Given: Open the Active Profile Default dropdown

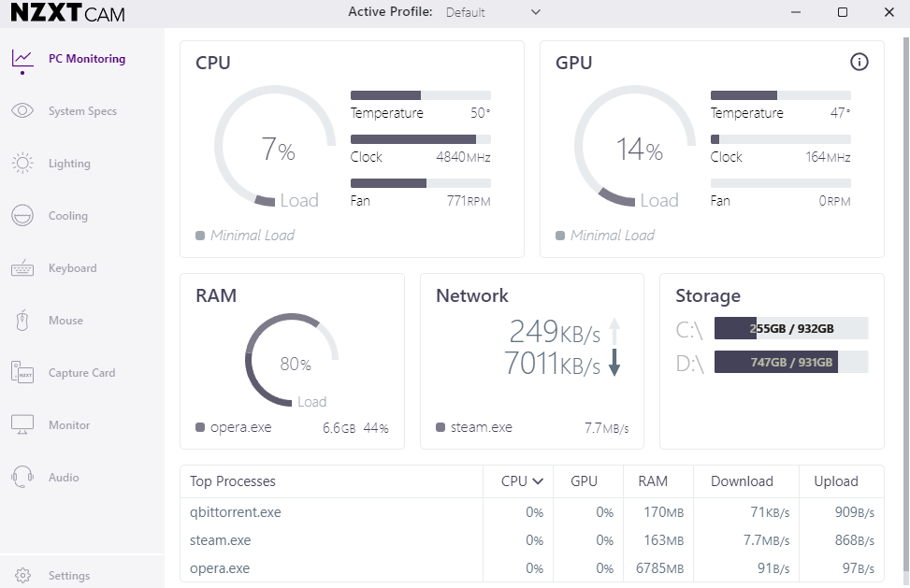Looking at the screenshot, I should pyautogui.click(x=493, y=12).
